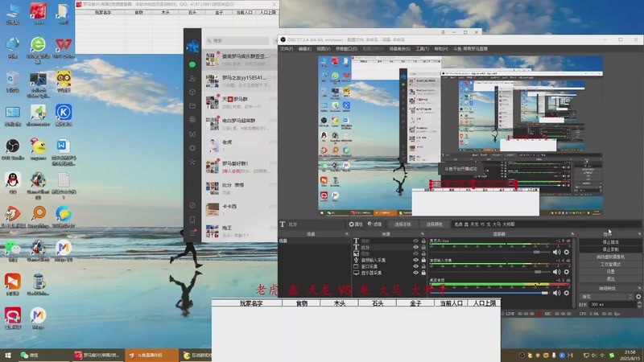644x362 pixels.
Task: Open WeChat Channels butterfly icon
Action: coord(192,134)
